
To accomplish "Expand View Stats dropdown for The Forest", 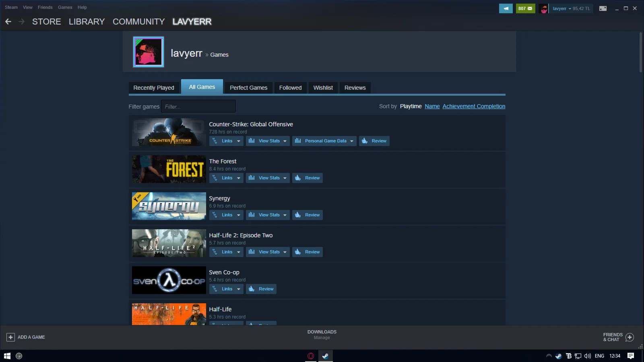I will point(268,178).
